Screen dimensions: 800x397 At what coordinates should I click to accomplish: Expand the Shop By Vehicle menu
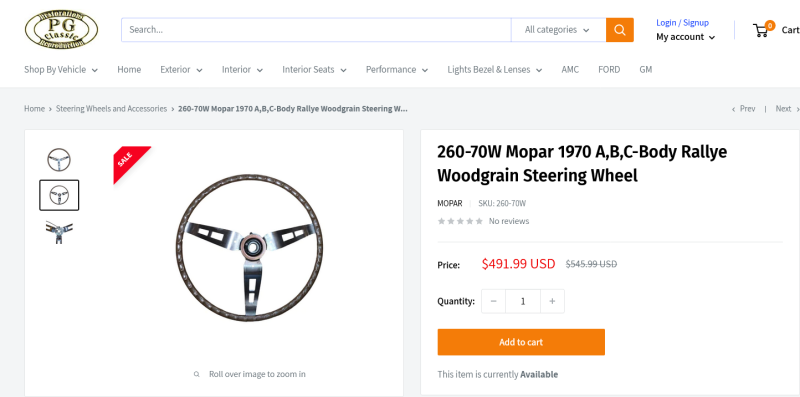click(x=61, y=69)
